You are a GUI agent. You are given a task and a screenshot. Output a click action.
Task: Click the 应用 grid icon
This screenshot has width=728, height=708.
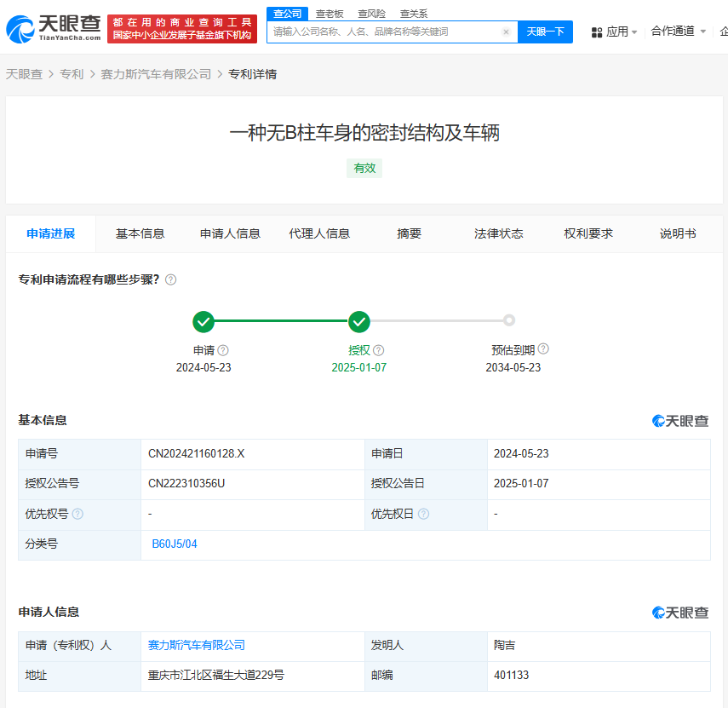pyautogui.click(x=595, y=32)
